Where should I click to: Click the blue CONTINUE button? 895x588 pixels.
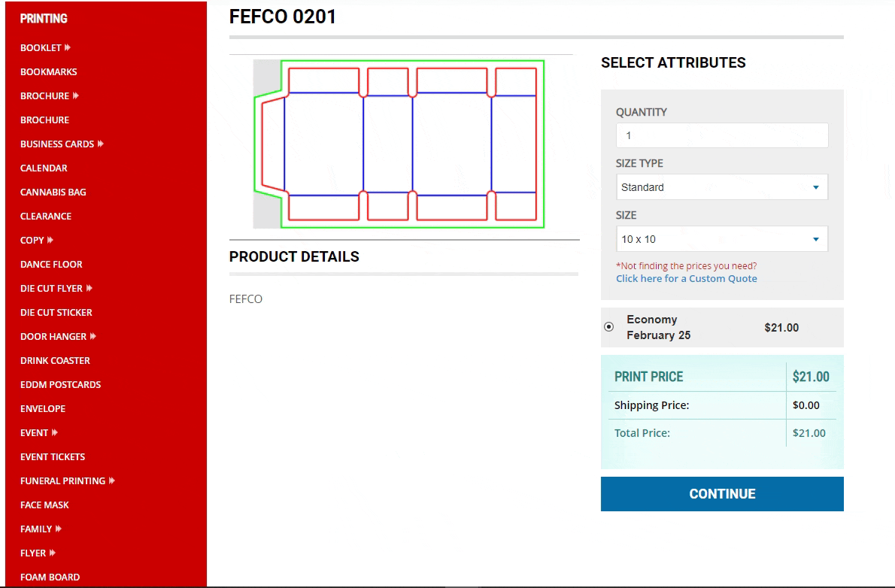click(x=722, y=494)
